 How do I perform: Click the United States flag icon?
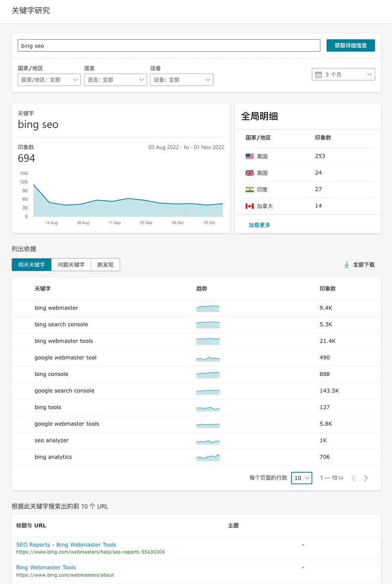click(x=250, y=156)
